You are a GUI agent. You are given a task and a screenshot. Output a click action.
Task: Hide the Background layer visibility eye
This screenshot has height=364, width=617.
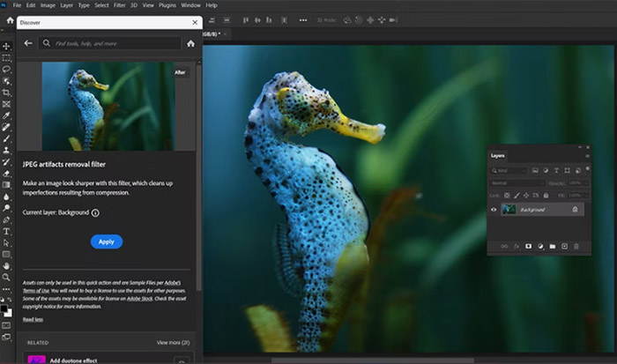pyautogui.click(x=494, y=210)
